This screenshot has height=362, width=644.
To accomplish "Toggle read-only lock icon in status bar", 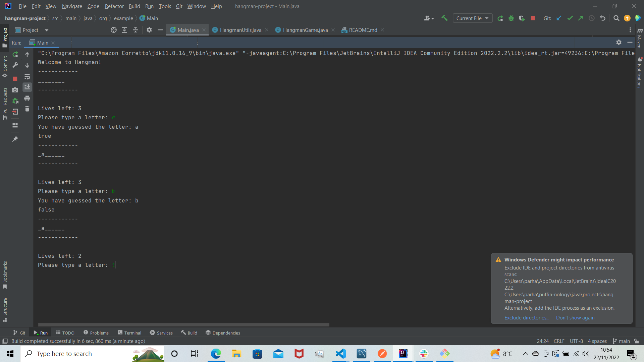I will [x=637, y=341].
